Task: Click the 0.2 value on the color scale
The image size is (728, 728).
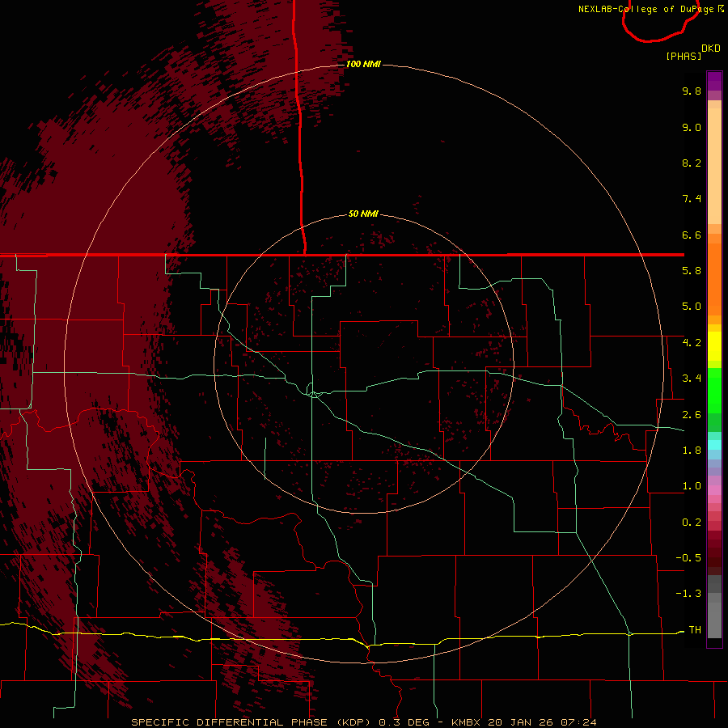Action: 692,523
